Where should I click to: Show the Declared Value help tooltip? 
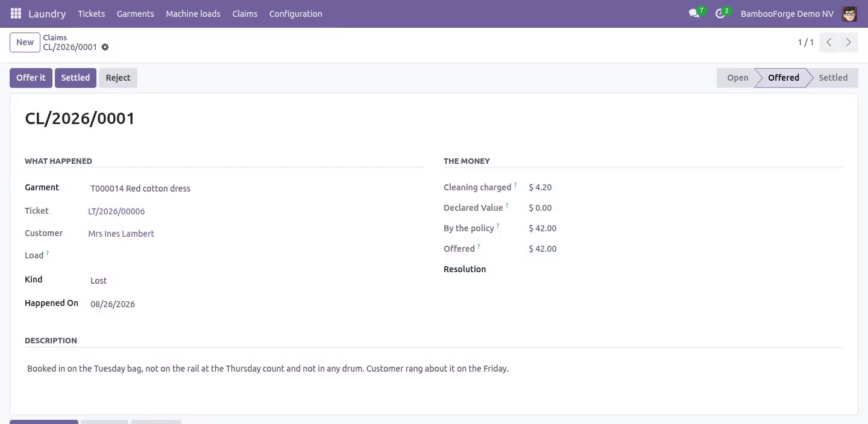point(507,206)
